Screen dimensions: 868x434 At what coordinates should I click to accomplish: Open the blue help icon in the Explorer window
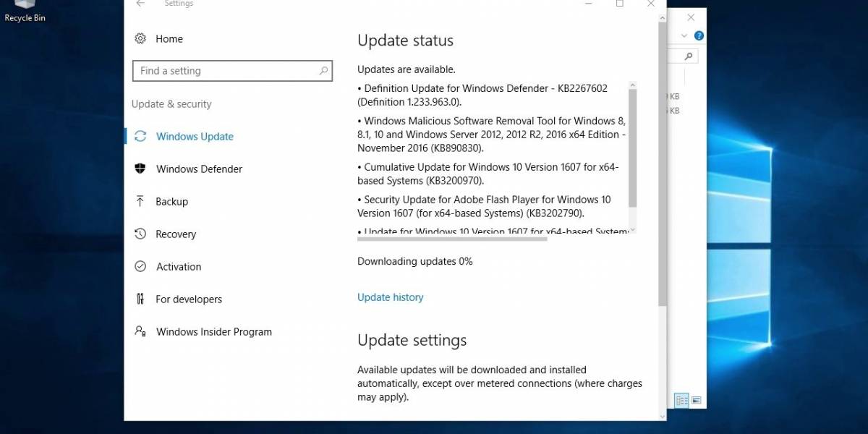[x=699, y=35]
